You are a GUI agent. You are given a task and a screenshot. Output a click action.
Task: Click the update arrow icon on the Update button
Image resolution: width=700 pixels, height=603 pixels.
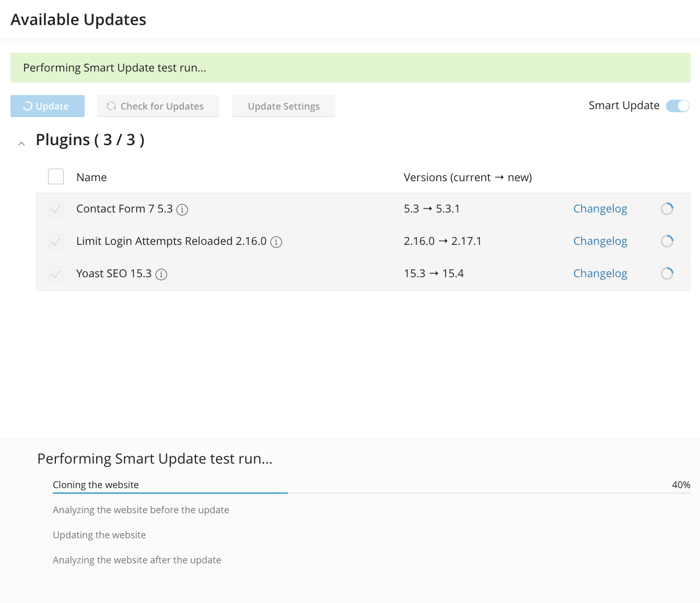(x=28, y=106)
